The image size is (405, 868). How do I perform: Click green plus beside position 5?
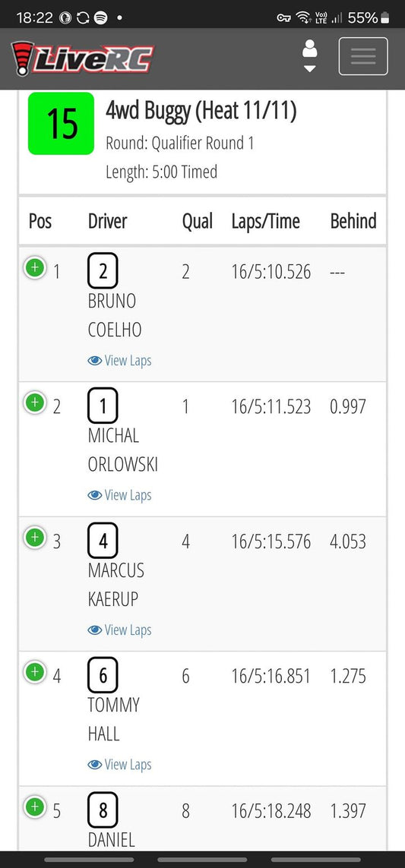34,807
